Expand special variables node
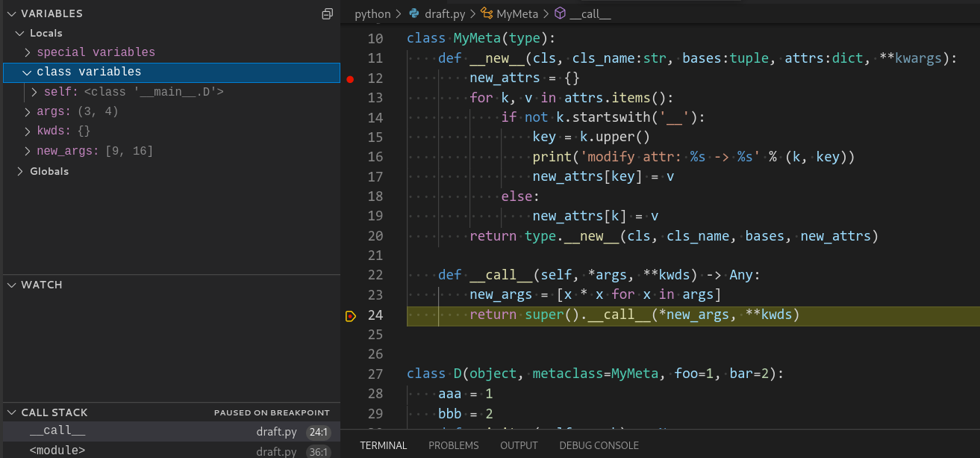The image size is (980, 458). click(28, 53)
